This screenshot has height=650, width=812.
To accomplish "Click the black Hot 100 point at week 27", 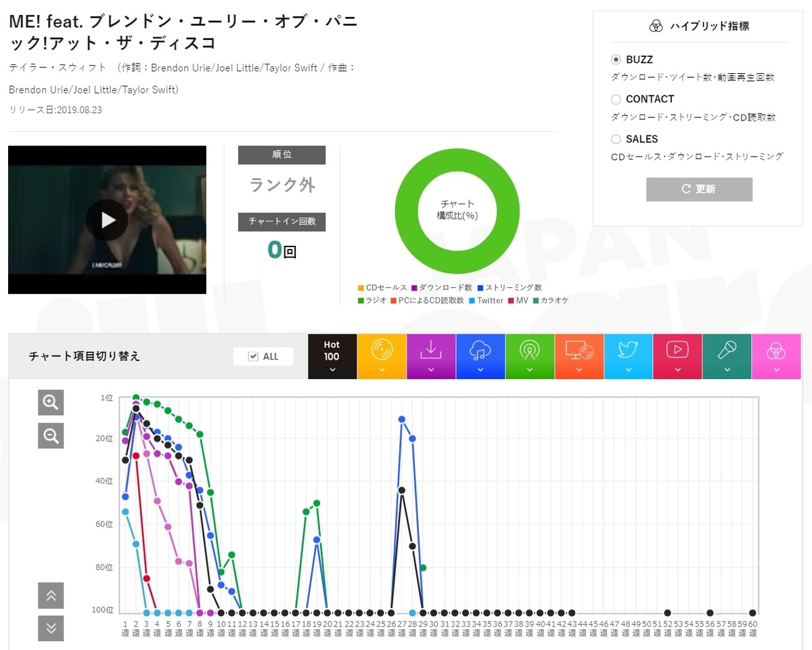I will point(402,490).
